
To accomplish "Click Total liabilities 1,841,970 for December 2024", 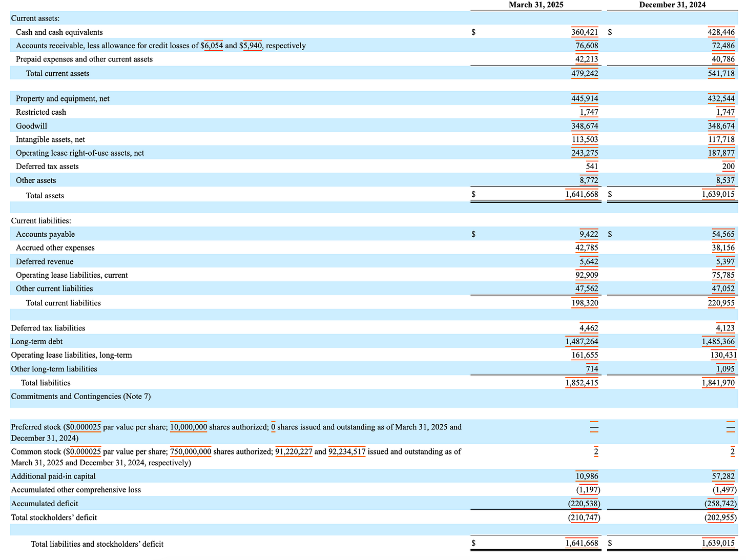I will click(718, 383).
